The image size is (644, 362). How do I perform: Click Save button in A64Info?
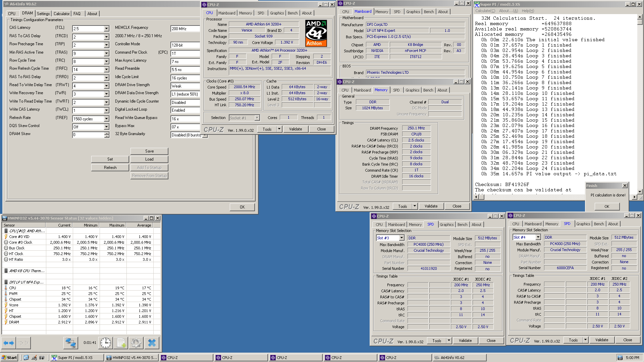click(x=149, y=151)
